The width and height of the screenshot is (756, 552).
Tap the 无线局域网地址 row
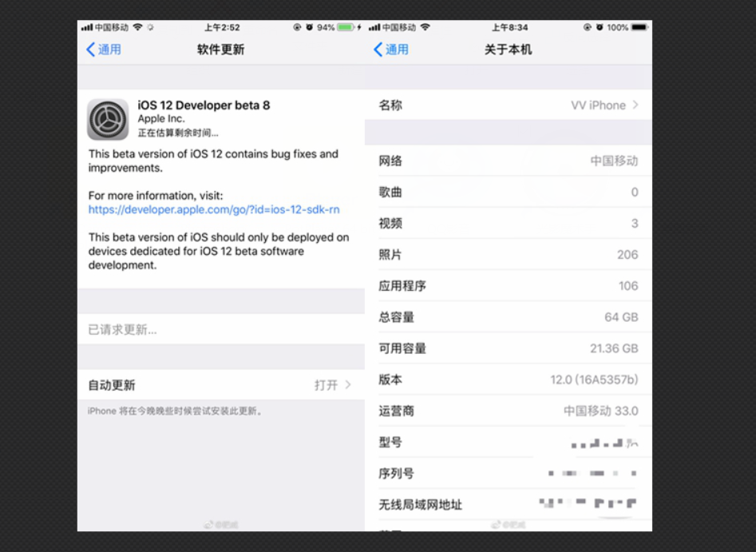click(x=509, y=505)
